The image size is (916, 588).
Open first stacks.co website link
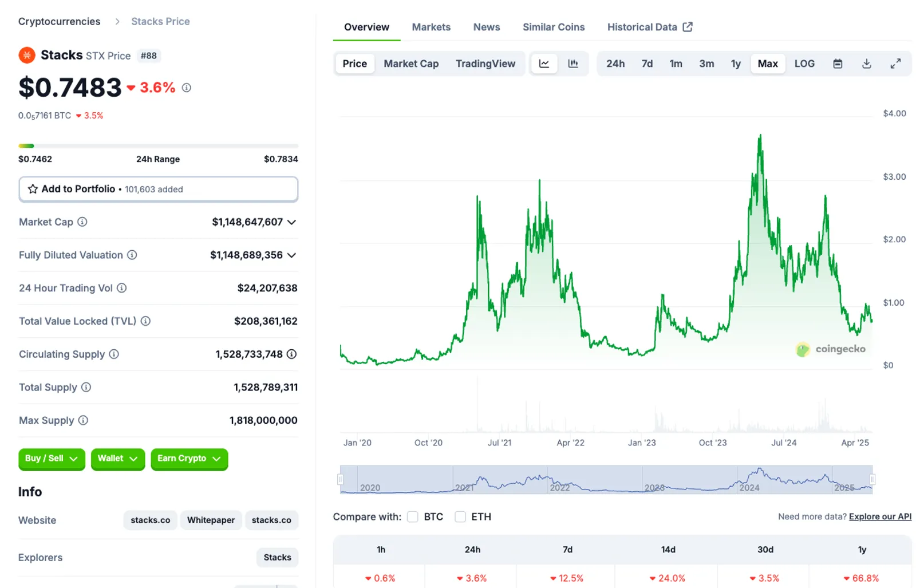(x=150, y=520)
